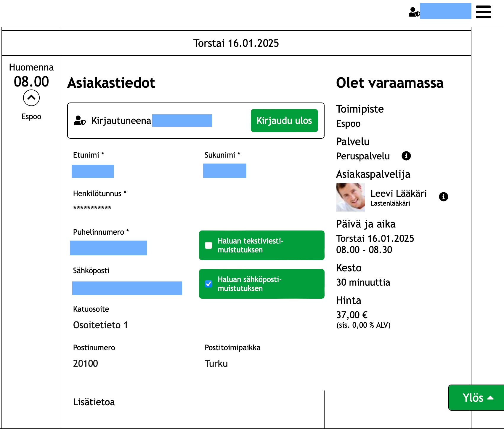Collapse the 08.00 time slot chevron
The width and height of the screenshot is (504, 429).
pyautogui.click(x=31, y=98)
